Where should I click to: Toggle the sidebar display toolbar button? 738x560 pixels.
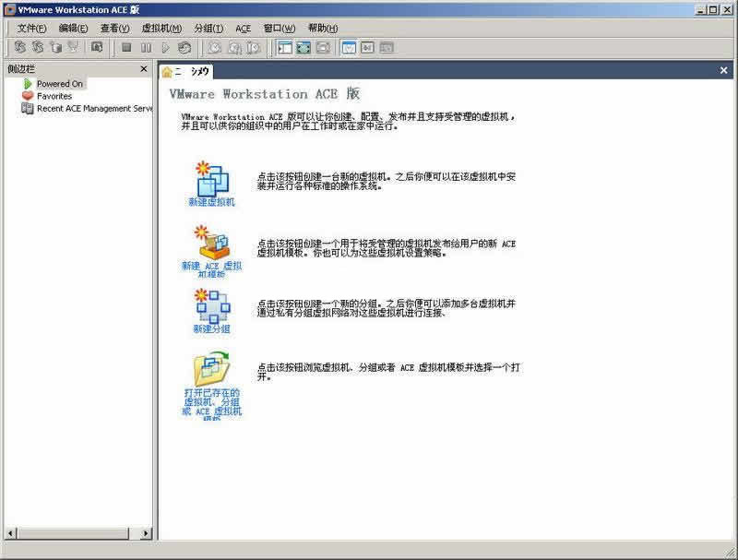[285, 48]
